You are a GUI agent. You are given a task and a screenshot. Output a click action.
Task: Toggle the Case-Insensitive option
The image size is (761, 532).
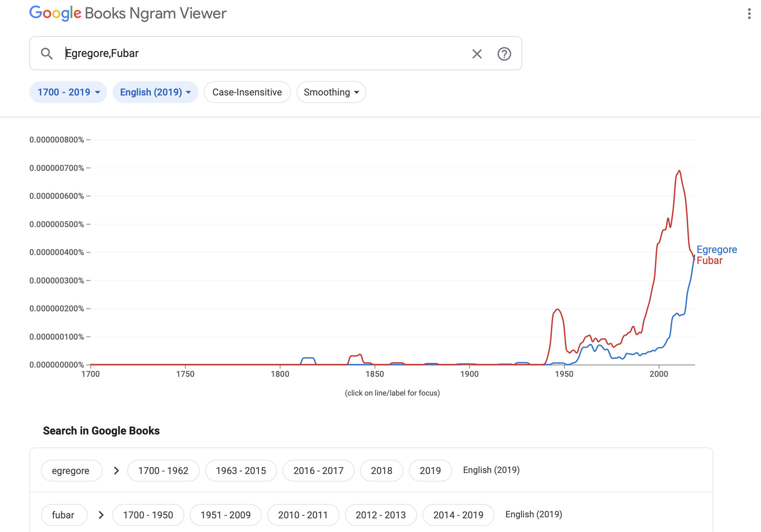pos(247,92)
